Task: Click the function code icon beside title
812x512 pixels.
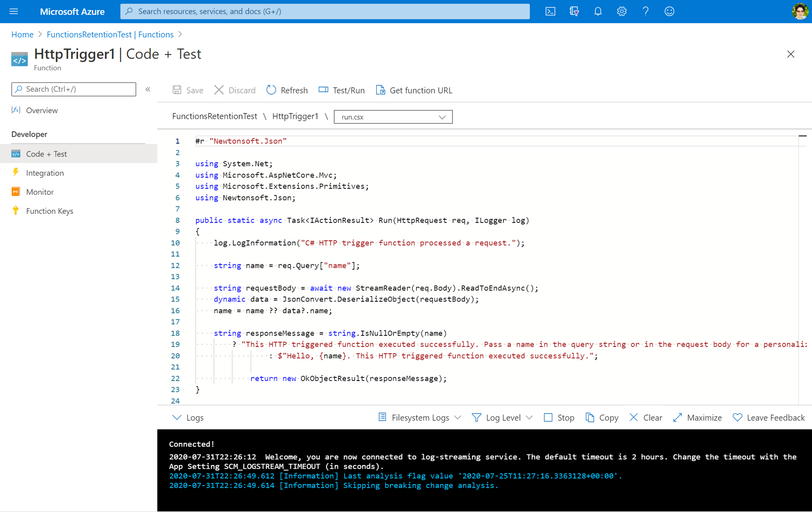Action: [19, 59]
